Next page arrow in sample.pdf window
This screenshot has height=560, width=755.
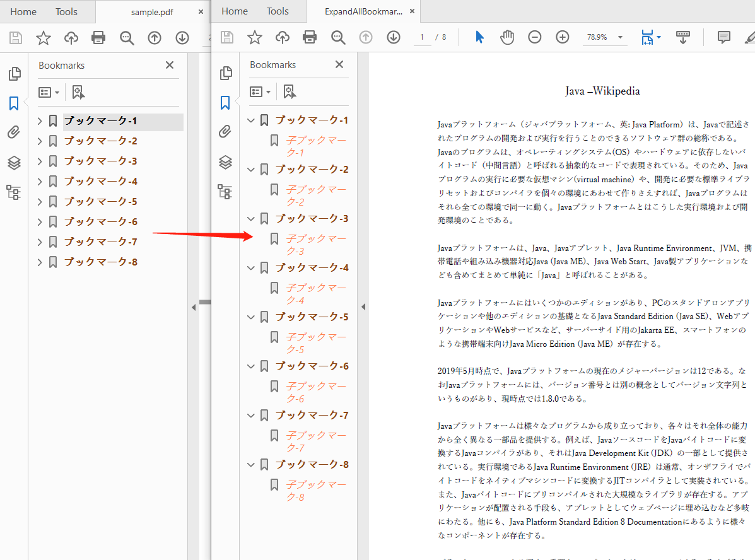182,38
